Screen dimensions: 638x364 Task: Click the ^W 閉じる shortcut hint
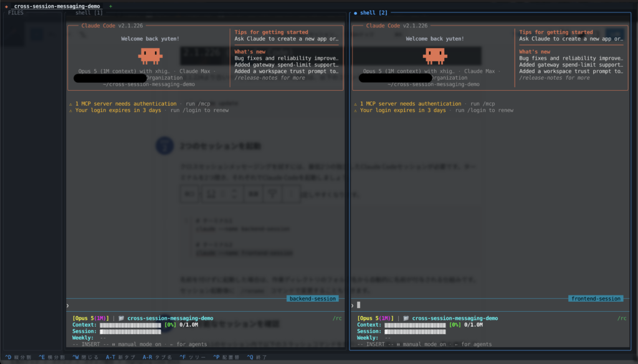[x=85, y=357]
